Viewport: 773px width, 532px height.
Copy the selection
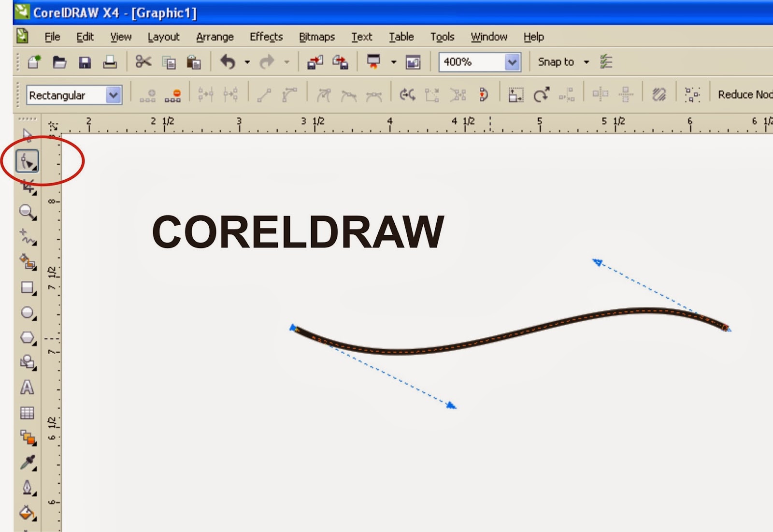point(169,62)
